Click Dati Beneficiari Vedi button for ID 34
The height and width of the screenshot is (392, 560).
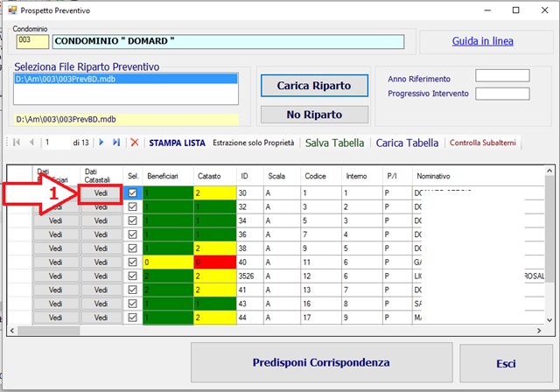pyautogui.click(x=56, y=220)
